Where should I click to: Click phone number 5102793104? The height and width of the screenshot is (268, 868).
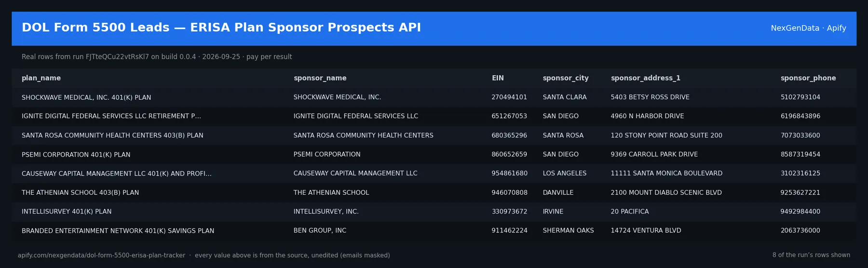pyautogui.click(x=800, y=97)
